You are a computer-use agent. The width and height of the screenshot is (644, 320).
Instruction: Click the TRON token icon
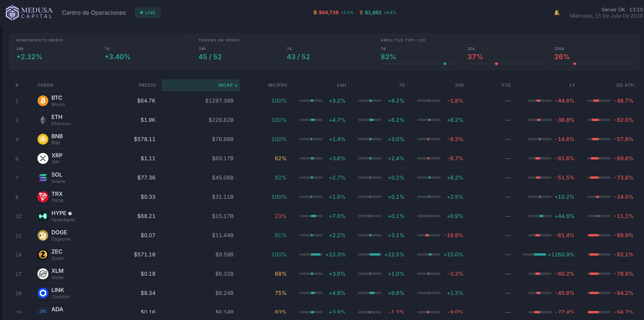43,197
